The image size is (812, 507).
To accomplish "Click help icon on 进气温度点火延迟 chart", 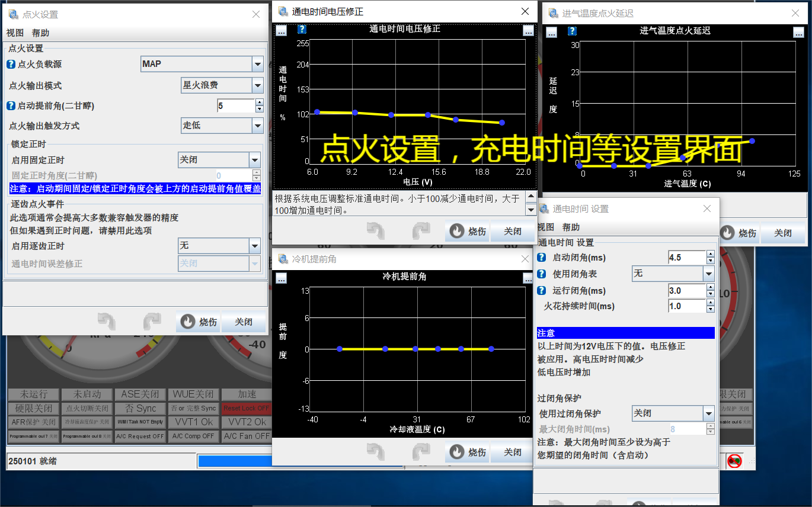I will point(573,31).
